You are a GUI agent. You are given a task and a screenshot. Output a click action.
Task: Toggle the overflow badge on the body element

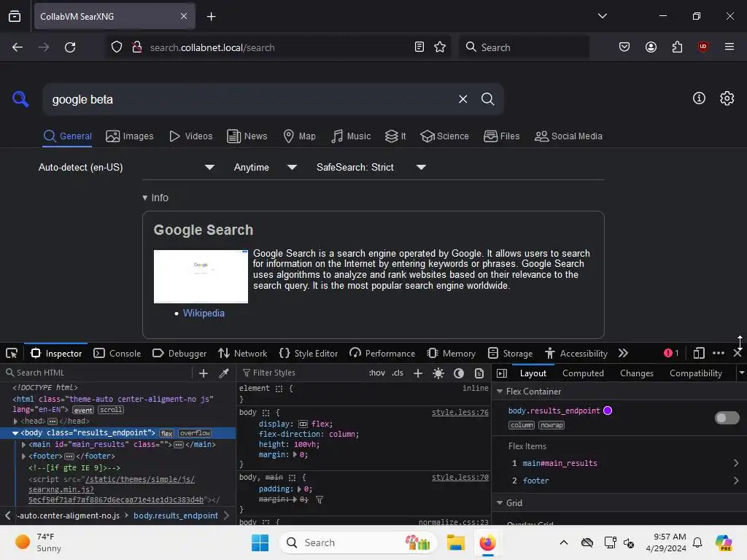[x=195, y=433]
